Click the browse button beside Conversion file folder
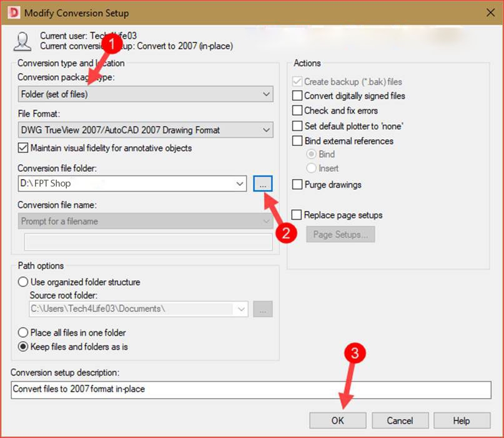Screen dimensions: 504x438 (262, 183)
